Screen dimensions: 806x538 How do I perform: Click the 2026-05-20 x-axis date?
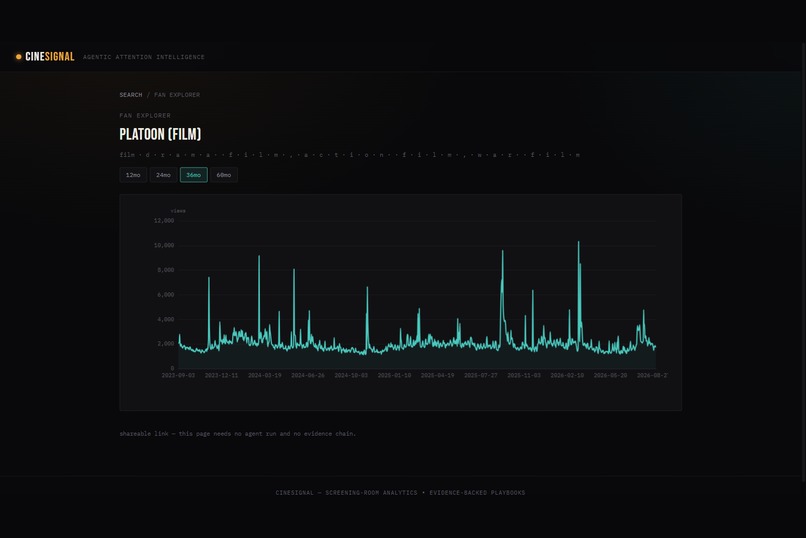tap(610, 376)
